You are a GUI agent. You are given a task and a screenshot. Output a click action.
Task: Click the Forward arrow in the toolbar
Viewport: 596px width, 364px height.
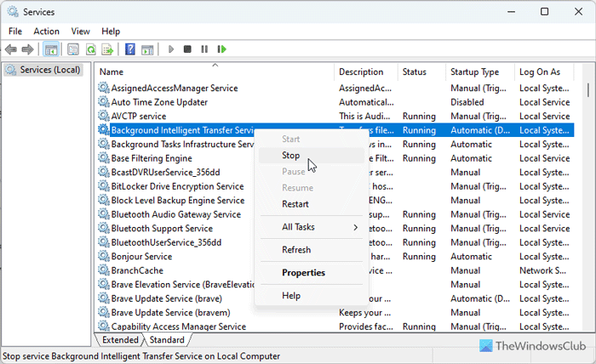point(28,49)
